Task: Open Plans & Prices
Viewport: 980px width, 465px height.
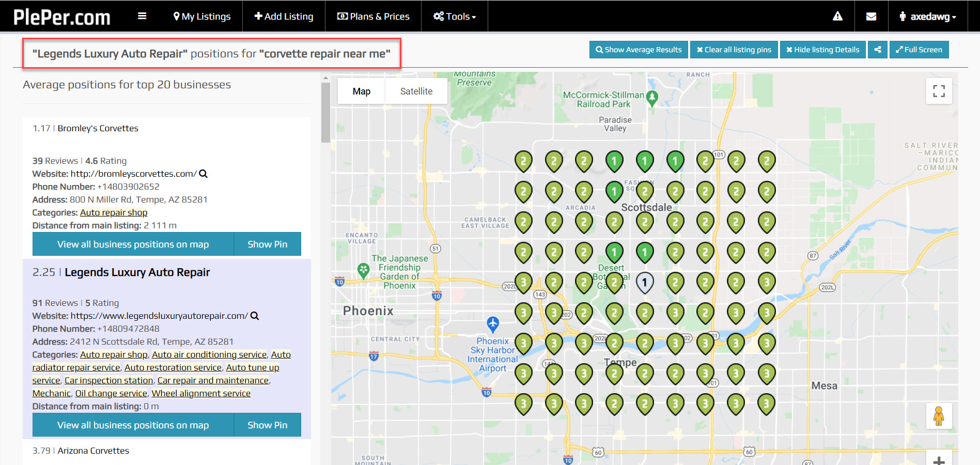Action: (373, 17)
